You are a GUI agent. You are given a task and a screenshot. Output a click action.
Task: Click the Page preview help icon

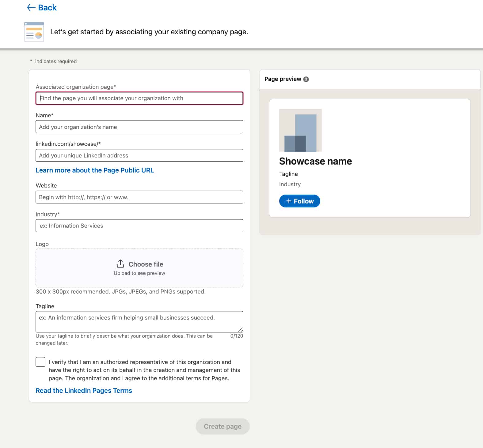pos(306,79)
